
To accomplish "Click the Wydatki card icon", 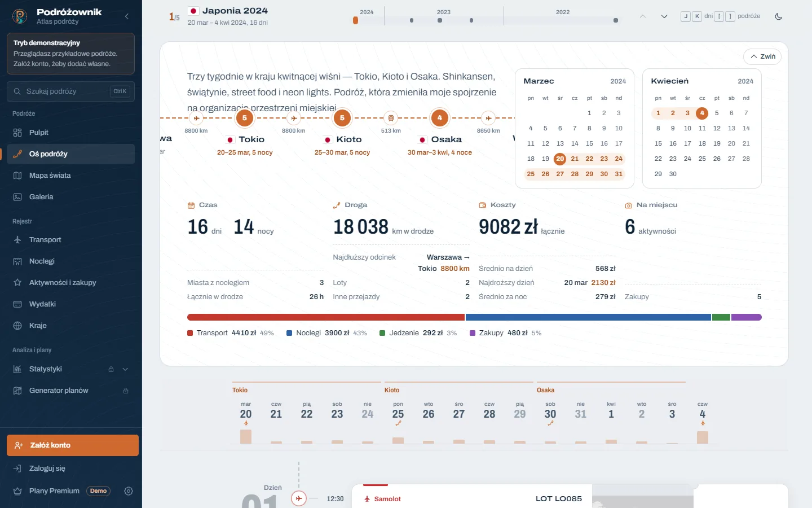I will 17,304.
